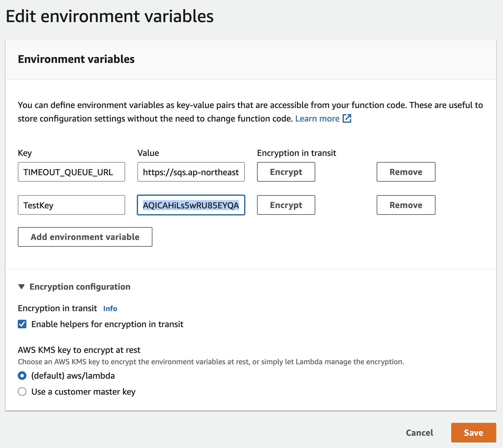Screen dimensions: 503x448
Task: Choose Use a customer master key
Action: pyautogui.click(x=22, y=392)
